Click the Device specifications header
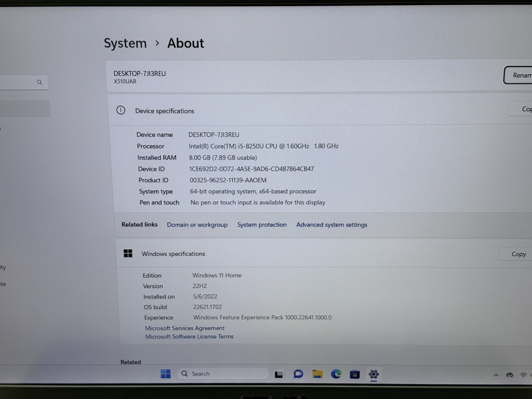Viewport: 532px width, 399px height. (x=165, y=111)
